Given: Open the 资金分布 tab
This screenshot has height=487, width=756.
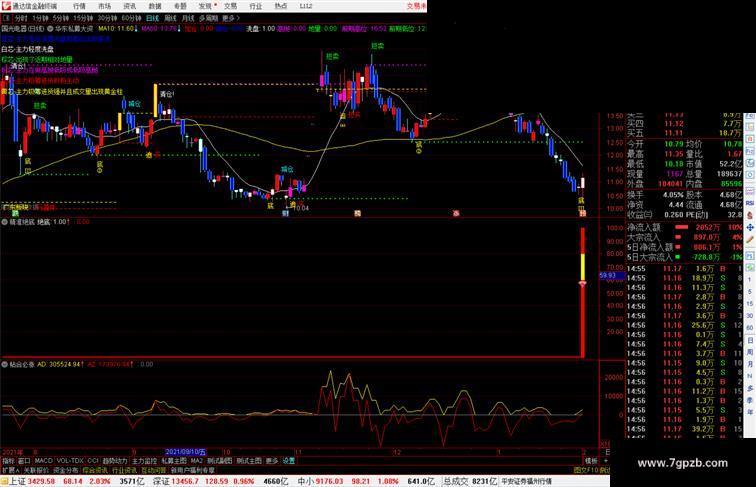Looking at the screenshot, I should coord(66,470).
